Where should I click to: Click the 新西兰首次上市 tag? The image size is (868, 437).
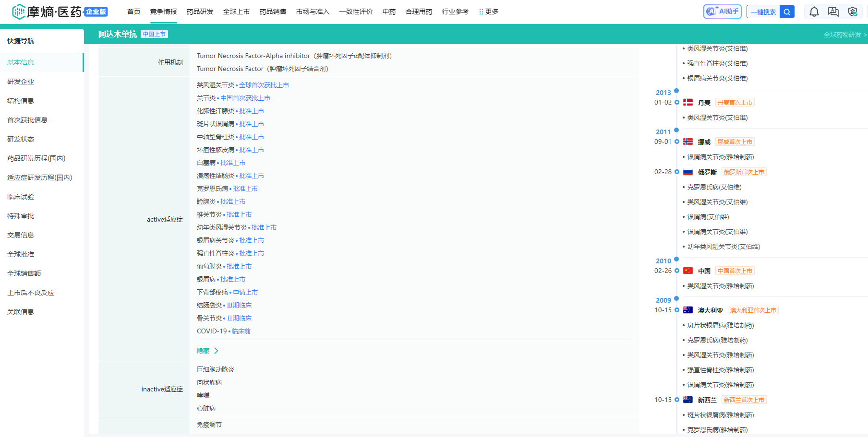click(744, 400)
